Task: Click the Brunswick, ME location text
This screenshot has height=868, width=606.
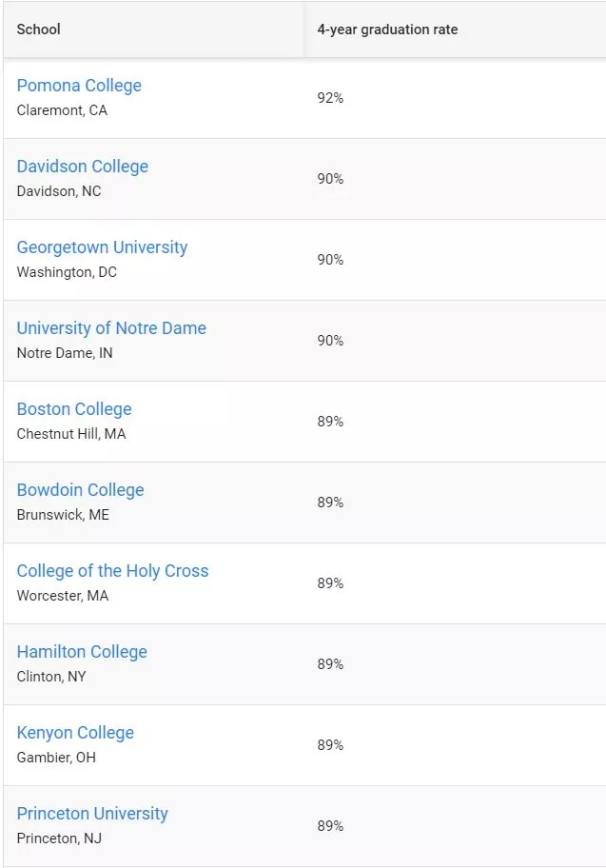Action: point(63,515)
